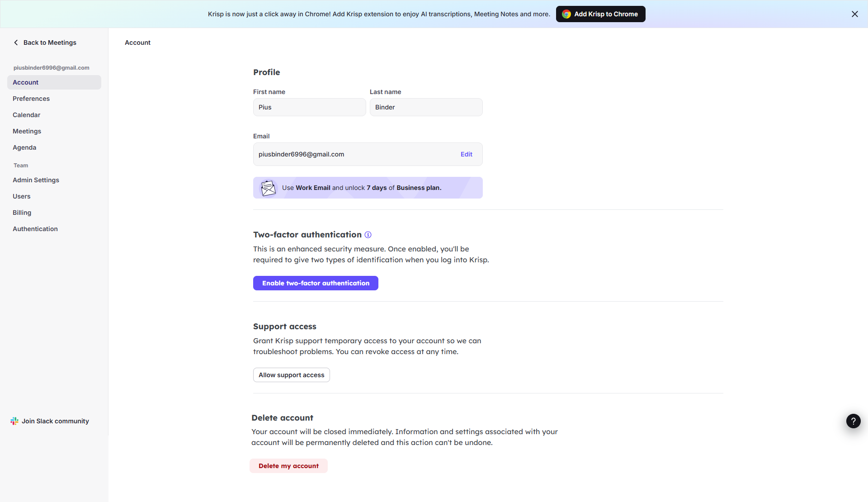Screen dimensions: 868x502
Task: Go to Billing settings
Action: pos(22,213)
